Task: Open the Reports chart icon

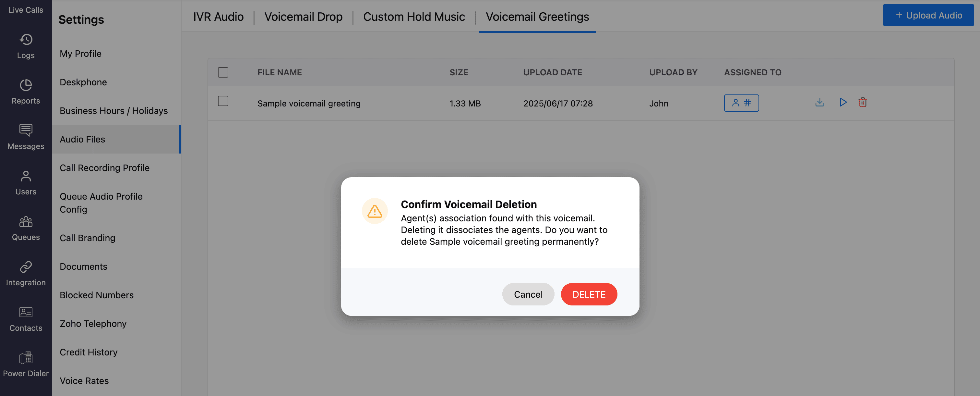Action: [x=26, y=85]
